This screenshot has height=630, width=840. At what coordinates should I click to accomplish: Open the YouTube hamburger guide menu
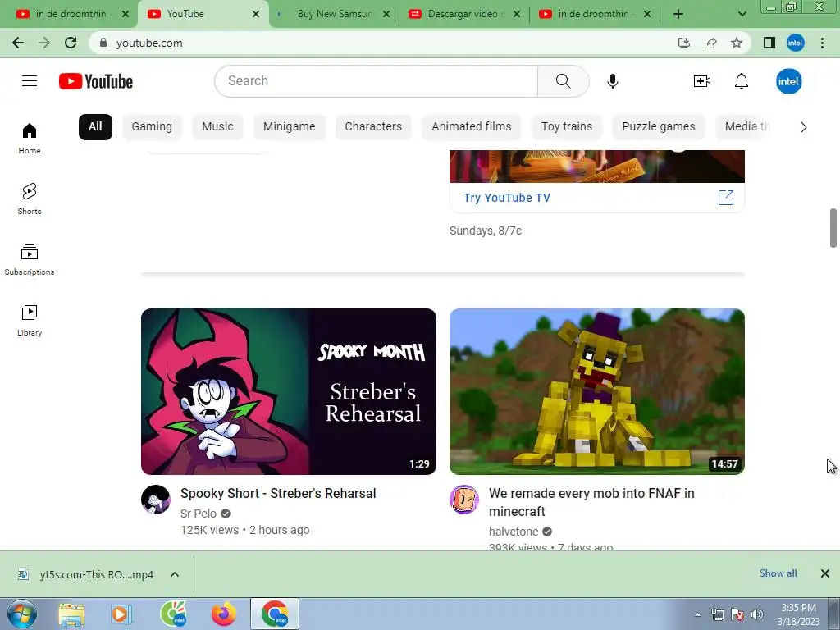(30, 81)
